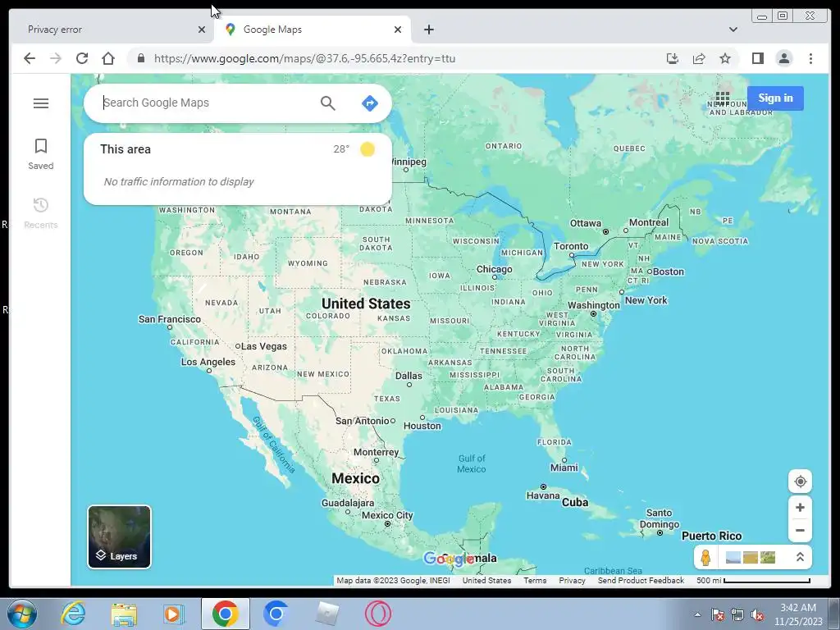Open the Google Maps hamburger menu

[41, 103]
